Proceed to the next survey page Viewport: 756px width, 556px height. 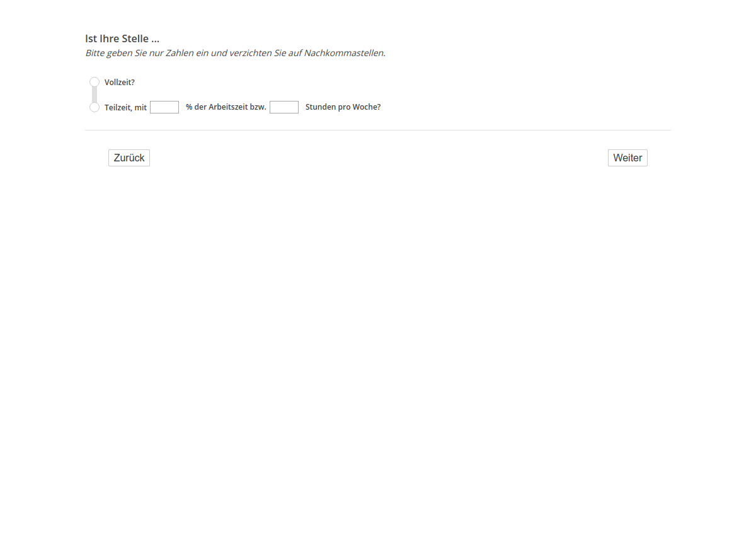coord(627,158)
